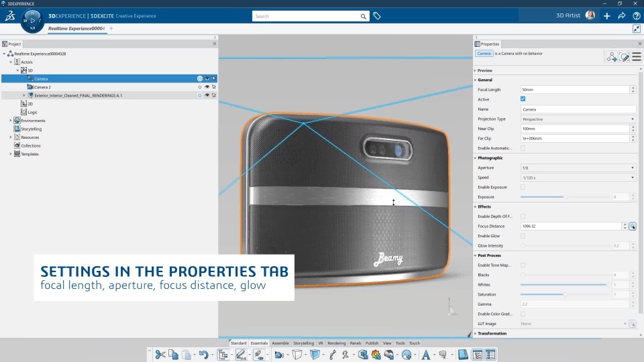Click the Cut scissors icon in toolbar
The image size is (644, 362).
tap(160, 355)
